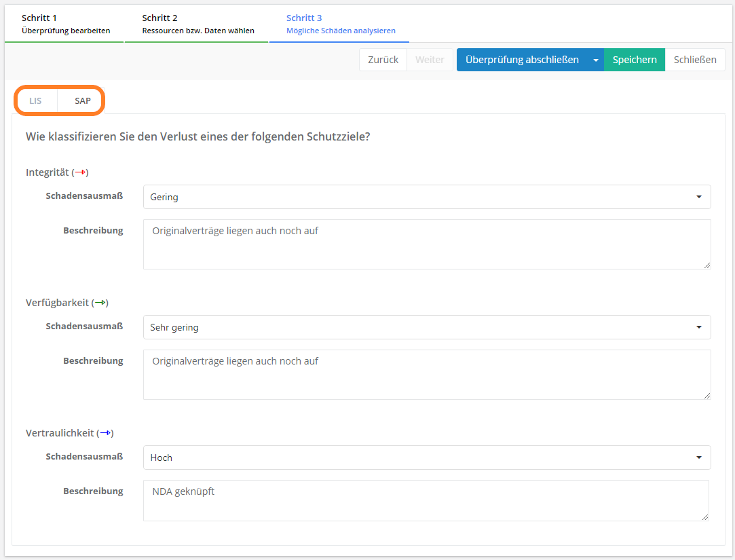Click the green arrow icon beside Verfügbarkeit
The width and height of the screenshot is (735, 560).
[100, 303]
